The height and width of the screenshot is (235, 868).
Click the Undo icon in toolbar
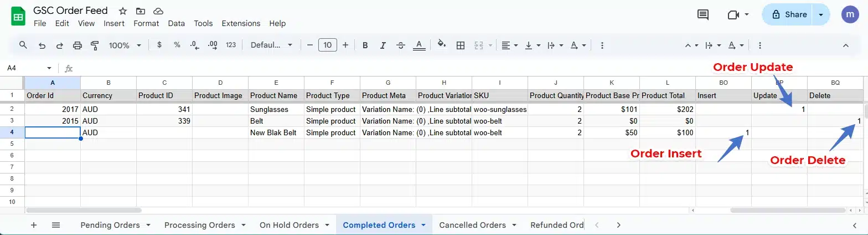click(x=42, y=45)
